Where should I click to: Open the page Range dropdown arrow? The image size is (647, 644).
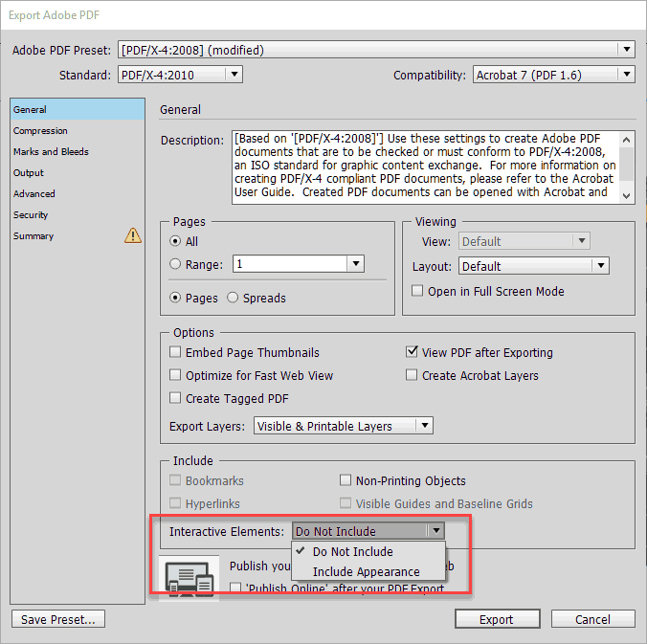pos(356,263)
